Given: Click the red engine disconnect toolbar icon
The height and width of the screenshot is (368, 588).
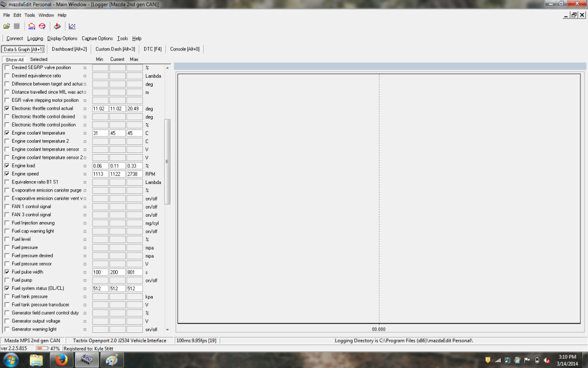Looking at the screenshot, I should click(x=42, y=26).
